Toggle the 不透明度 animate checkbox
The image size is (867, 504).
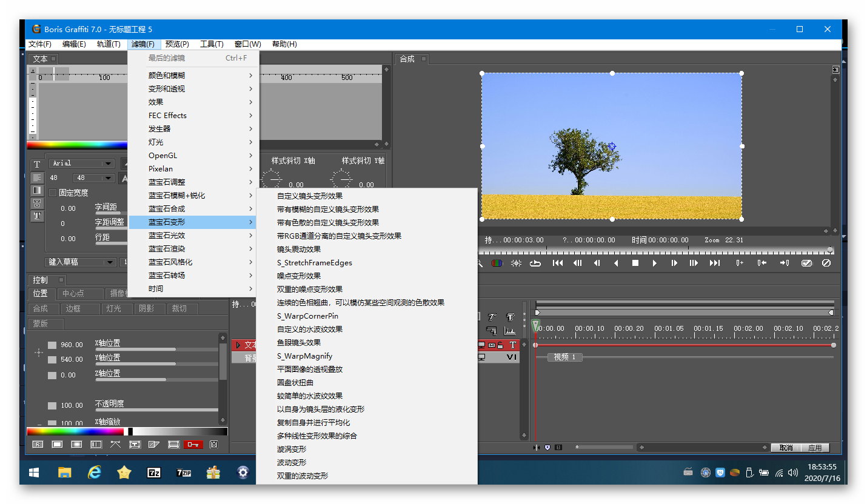52,405
